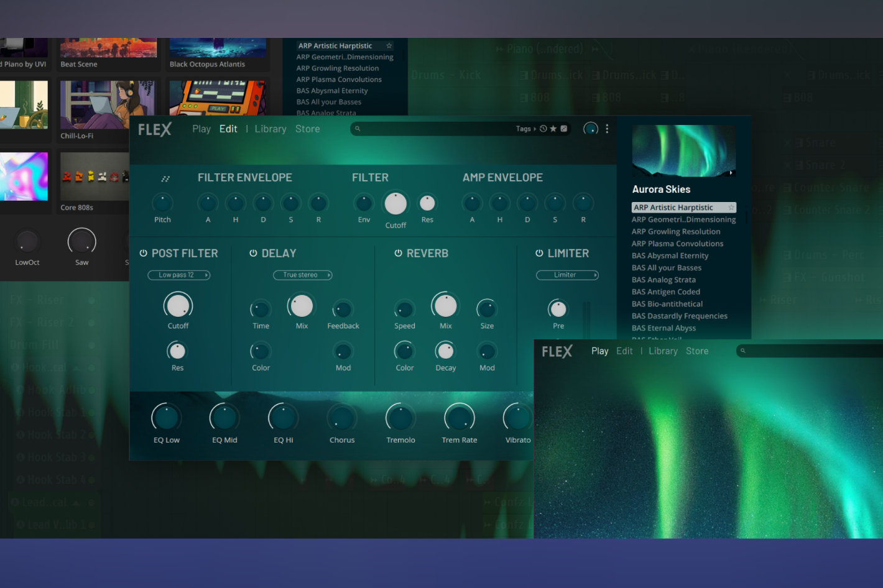Switch to Edit in the lower-right FLEX window

pyautogui.click(x=624, y=351)
